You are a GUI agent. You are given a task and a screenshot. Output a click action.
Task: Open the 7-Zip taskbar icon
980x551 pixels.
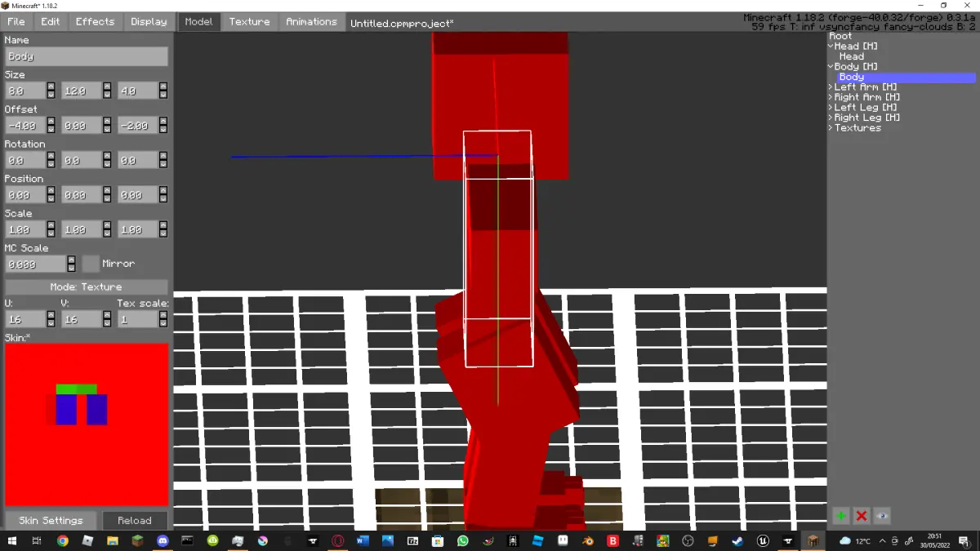[413, 540]
